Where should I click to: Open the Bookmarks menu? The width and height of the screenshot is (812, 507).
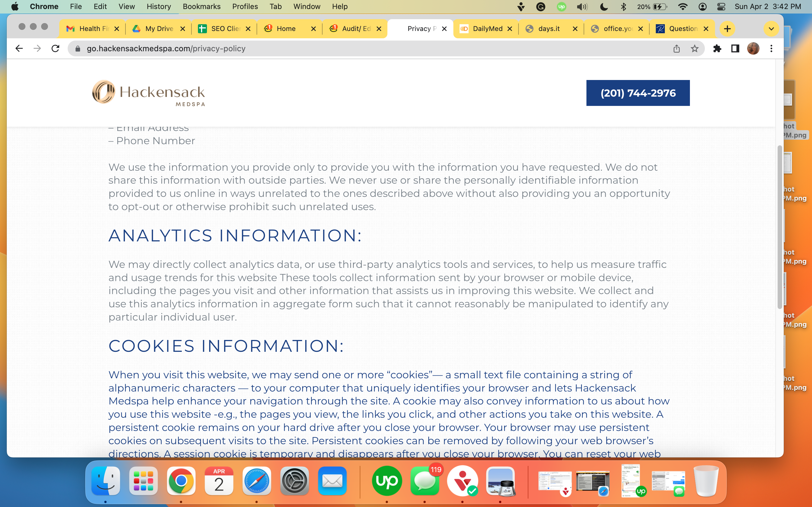(x=202, y=6)
